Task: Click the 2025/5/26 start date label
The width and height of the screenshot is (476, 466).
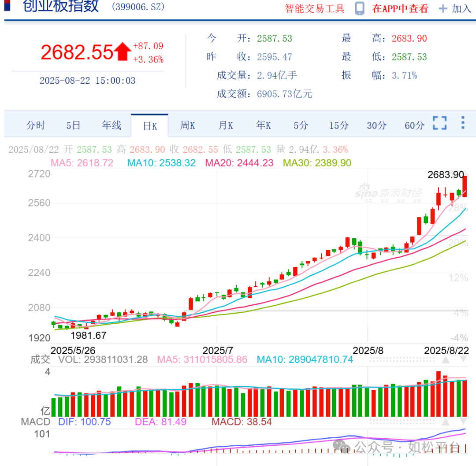Action: click(x=73, y=351)
